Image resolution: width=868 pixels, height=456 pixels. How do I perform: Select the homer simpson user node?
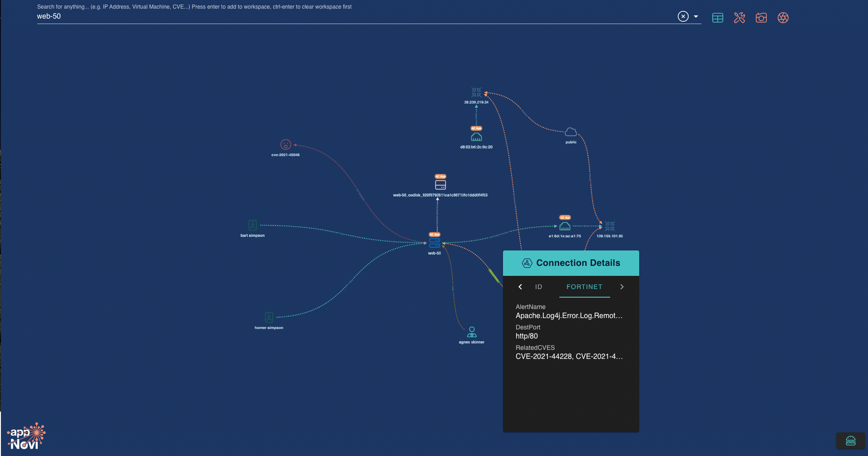click(x=269, y=317)
